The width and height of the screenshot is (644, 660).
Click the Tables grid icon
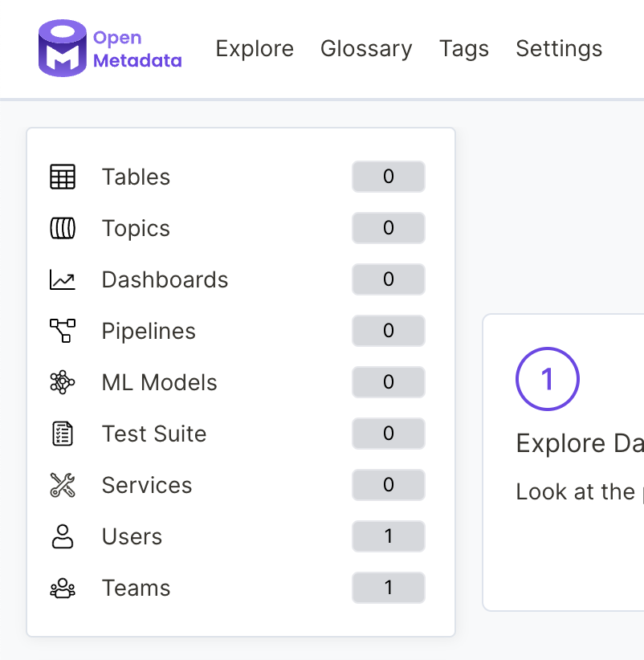(64, 177)
